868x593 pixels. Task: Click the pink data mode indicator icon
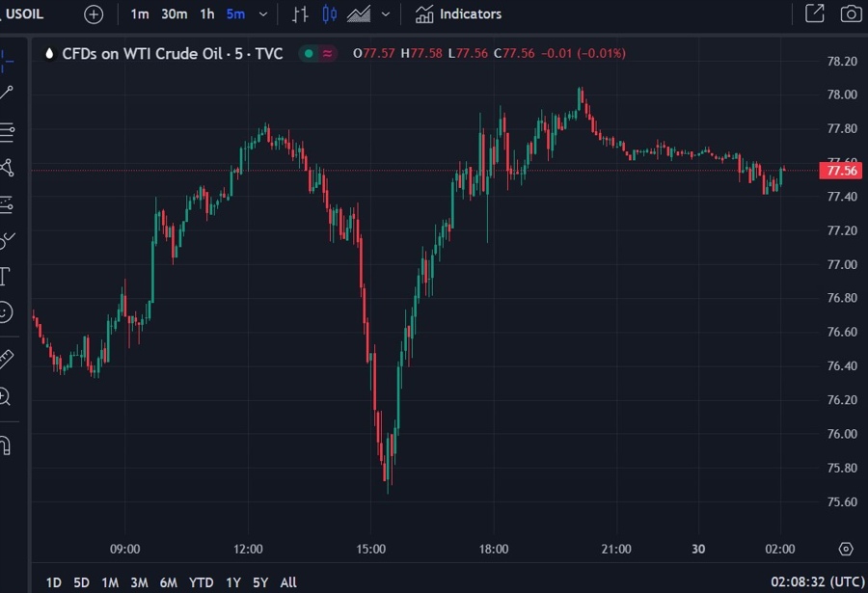[328, 54]
